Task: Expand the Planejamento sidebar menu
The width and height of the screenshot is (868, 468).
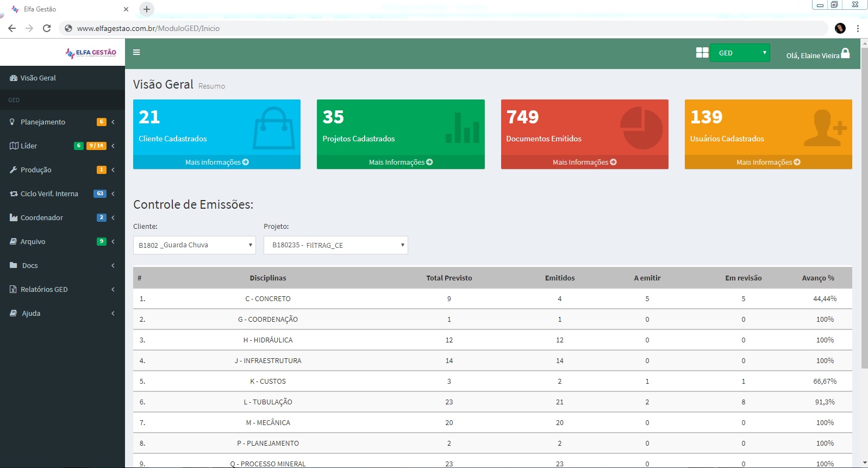Action: click(43, 122)
